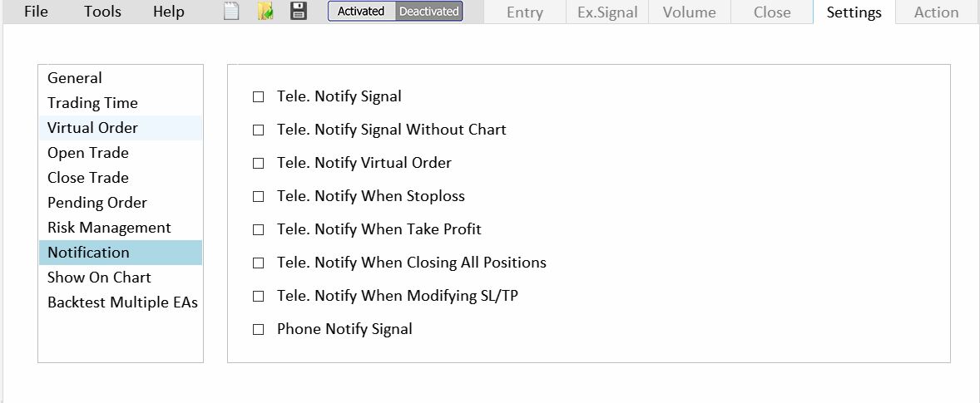
Task: Open the File menu
Action: pos(37,12)
